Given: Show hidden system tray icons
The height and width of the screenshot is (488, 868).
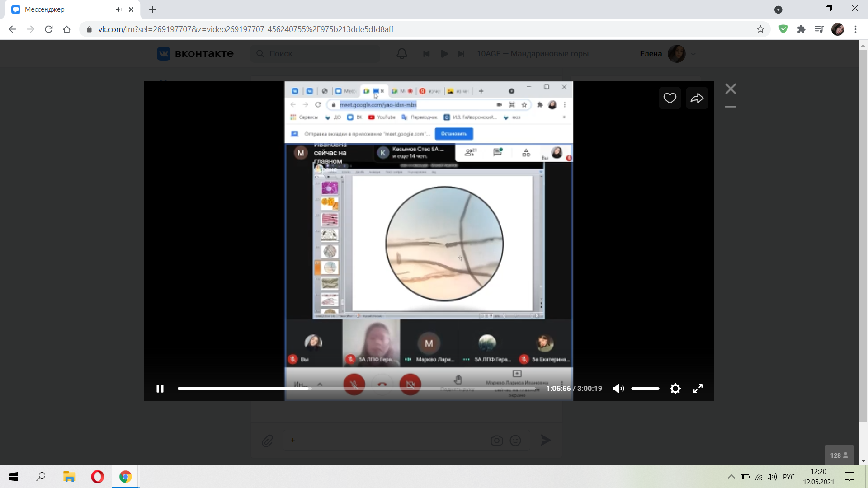Looking at the screenshot, I should [x=731, y=477].
